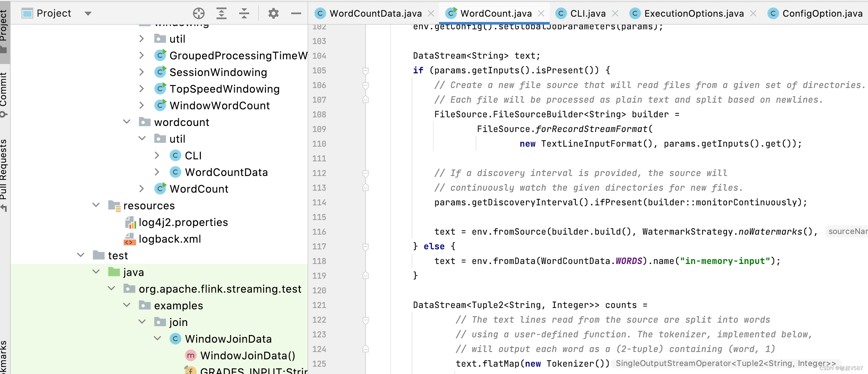
Task: Select the CLI class icon in tree
Action: click(175, 155)
